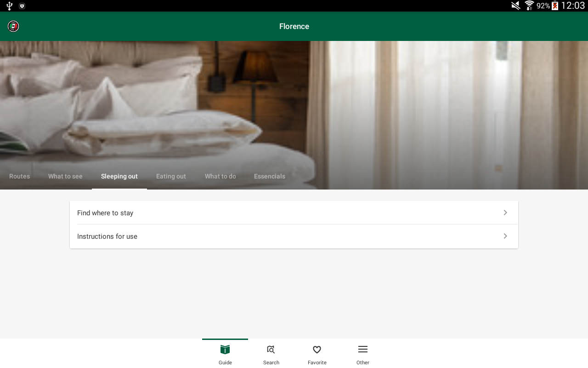Image resolution: width=588 pixels, height=368 pixels.
Task: Open Find where to stay entry
Action: tap(294, 213)
